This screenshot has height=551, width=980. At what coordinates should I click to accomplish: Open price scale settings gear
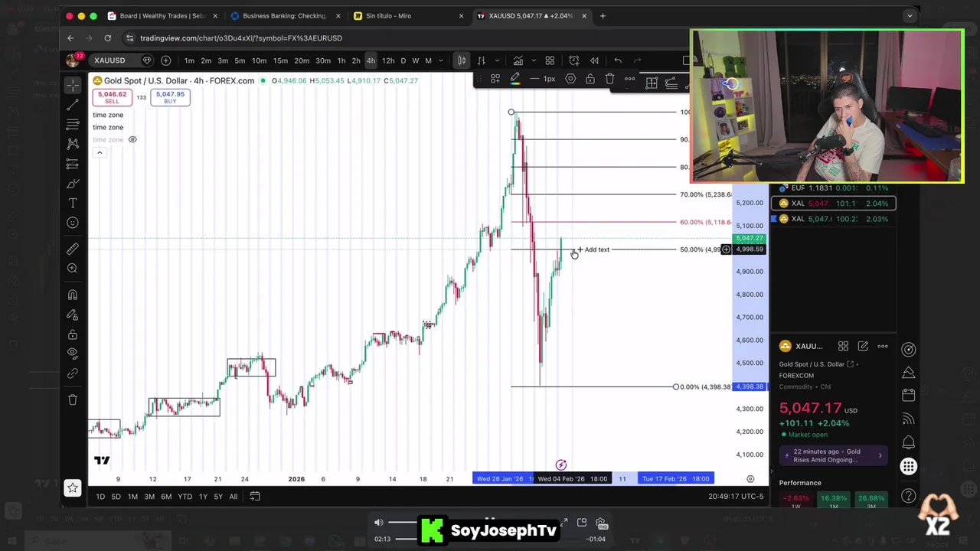(x=750, y=479)
